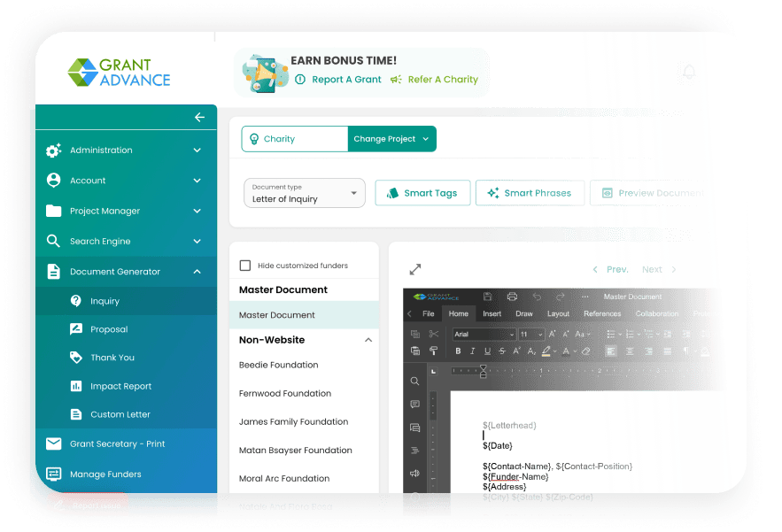782x532 pixels.
Task: Apply subscript formatting
Action: tap(531, 351)
